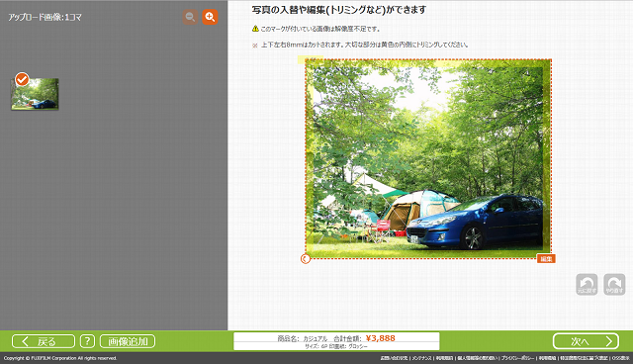The width and height of the screenshot is (633, 364).
Task: Toggle the orange checkmark on uploaded thumbnail
Action: 22,79
